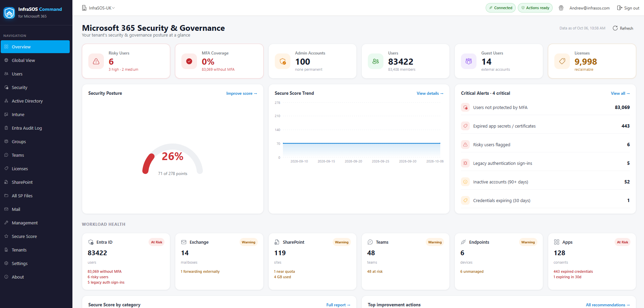Click the Groups sidebar icon

click(x=6, y=141)
